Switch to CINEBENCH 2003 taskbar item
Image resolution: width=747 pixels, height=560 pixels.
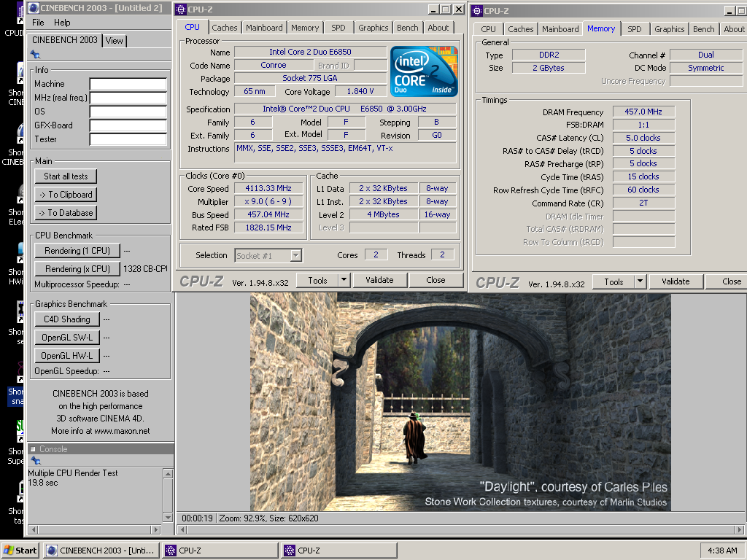coord(101,551)
